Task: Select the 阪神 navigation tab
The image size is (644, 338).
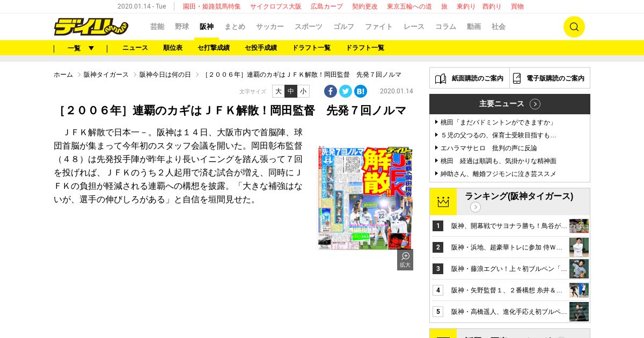Action: tap(207, 27)
